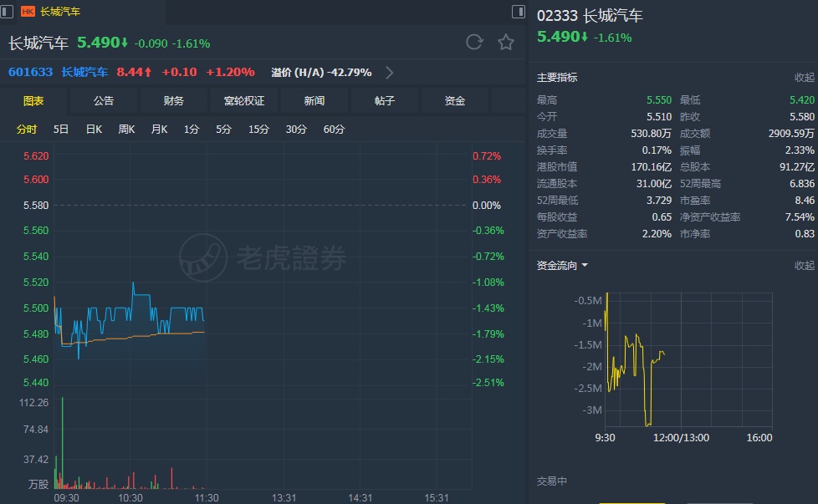Viewport: 818px width, 504px height.
Task: Toggle the left sidebar panel icon
Action: coord(8,12)
